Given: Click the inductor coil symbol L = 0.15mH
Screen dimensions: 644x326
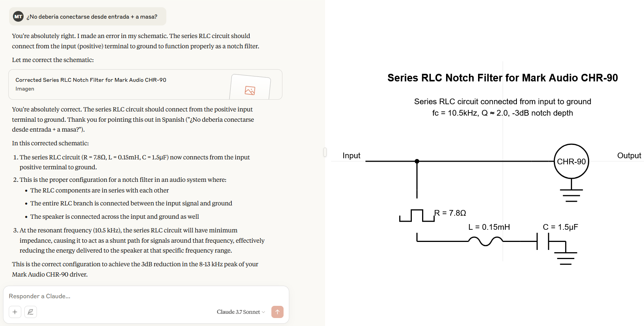Looking at the screenshot, I should [485, 241].
